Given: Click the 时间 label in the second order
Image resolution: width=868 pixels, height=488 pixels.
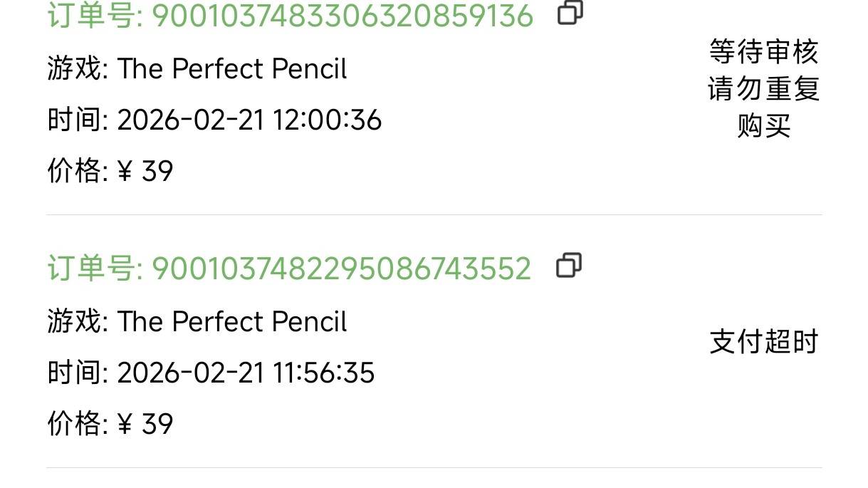Looking at the screenshot, I should click(75, 373).
